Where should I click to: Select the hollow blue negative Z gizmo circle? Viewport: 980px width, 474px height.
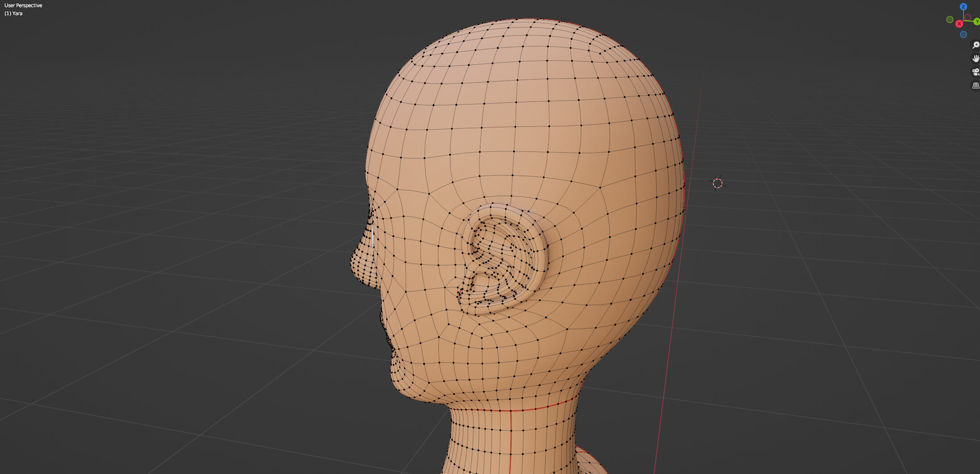click(963, 34)
